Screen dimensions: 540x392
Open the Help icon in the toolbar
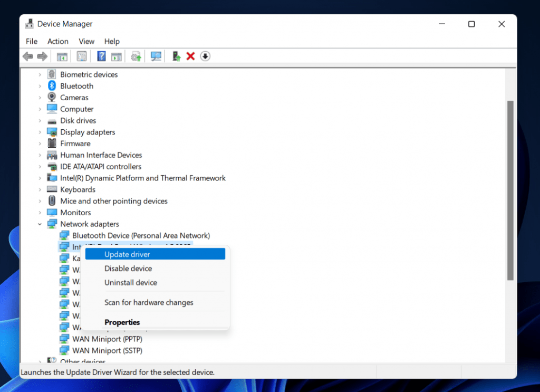pos(101,56)
